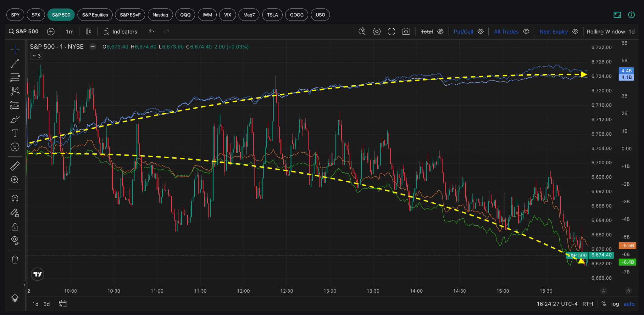This screenshot has height=315, width=644.
Task: Hide the All Trades series
Action: click(526, 31)
